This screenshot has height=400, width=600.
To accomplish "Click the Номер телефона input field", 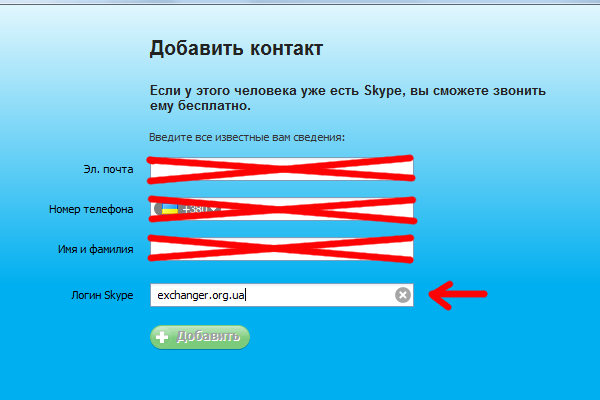I will (x=282, y=209).
